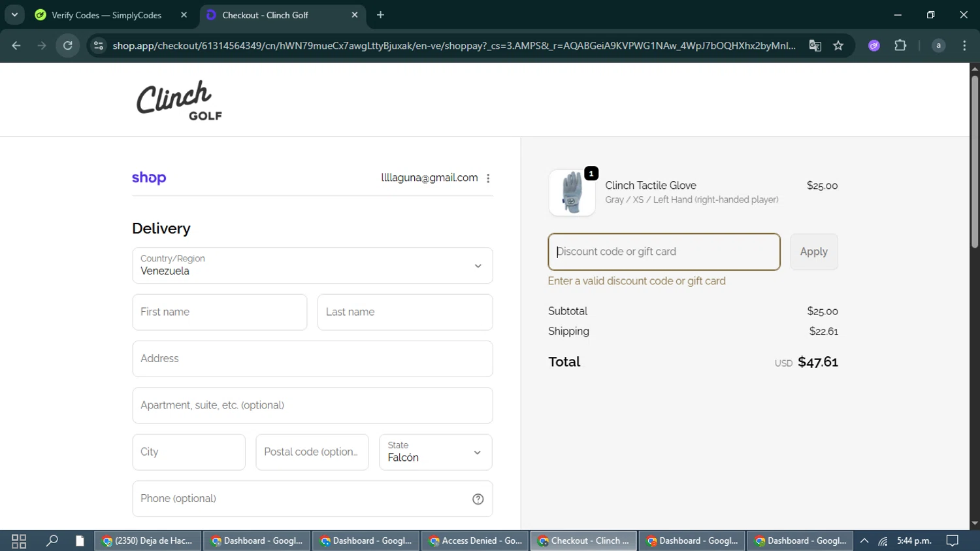Screen dimensions: 980x551
Task: Open account options next to email
Action: pyautogui.click(x=488, y=178)
